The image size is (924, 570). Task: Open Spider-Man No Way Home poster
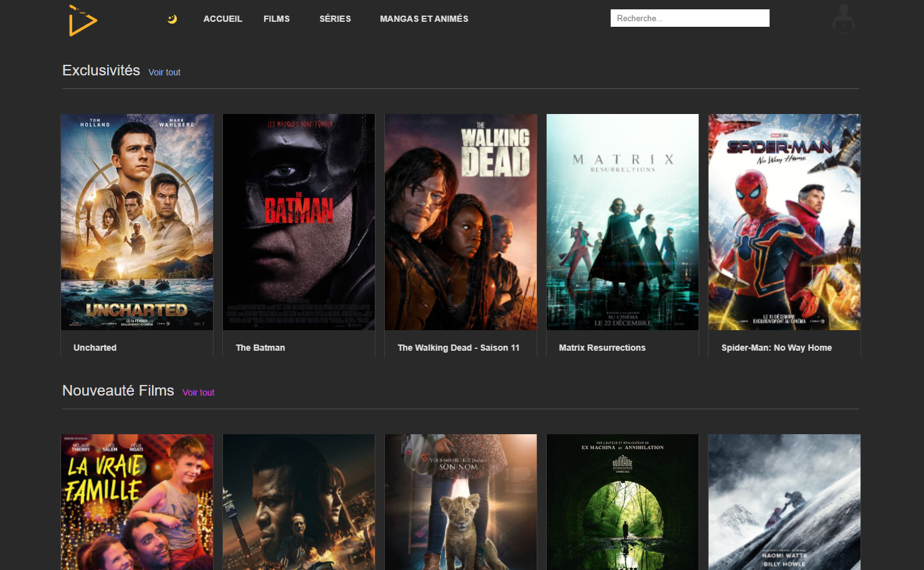[x=785, y=222]
